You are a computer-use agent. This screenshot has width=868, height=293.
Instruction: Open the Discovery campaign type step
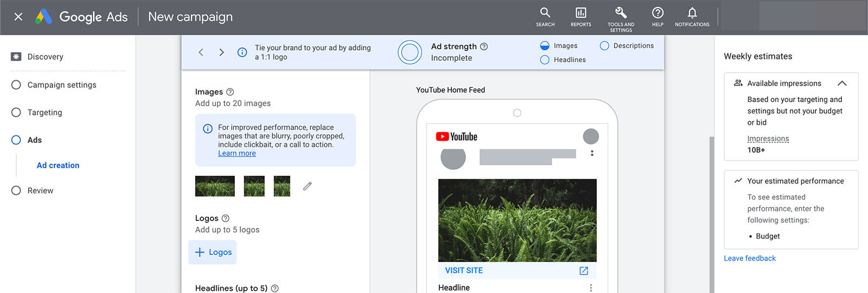pos(38,56)
